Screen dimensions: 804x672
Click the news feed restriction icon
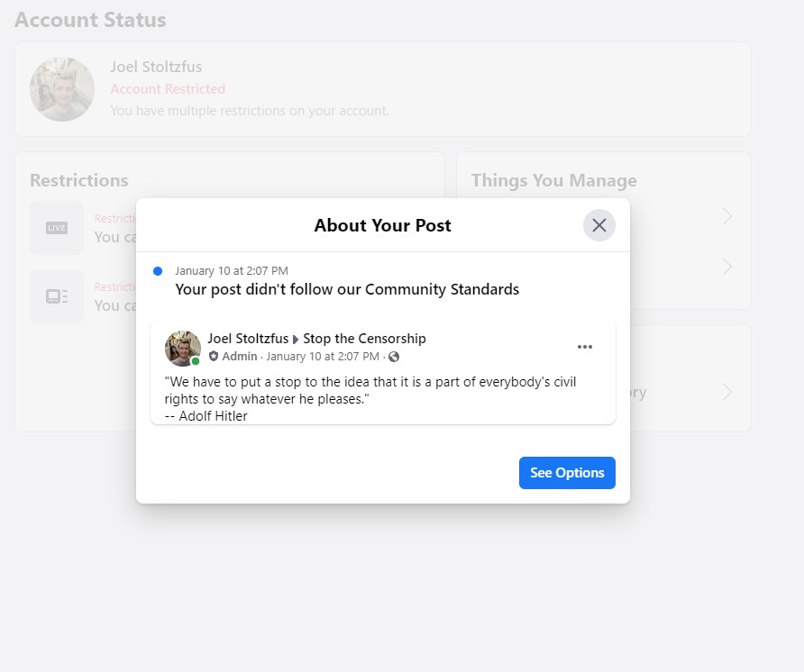tap(57, 295)
